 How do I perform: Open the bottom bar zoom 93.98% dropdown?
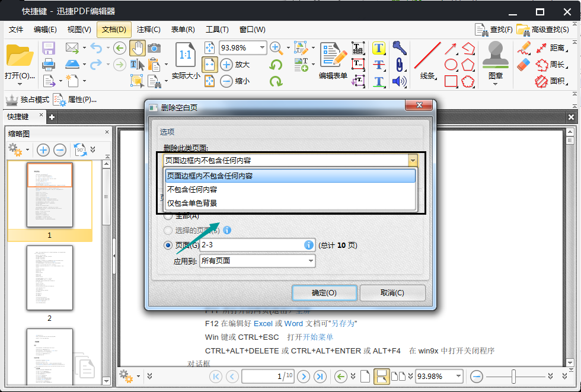459,376
